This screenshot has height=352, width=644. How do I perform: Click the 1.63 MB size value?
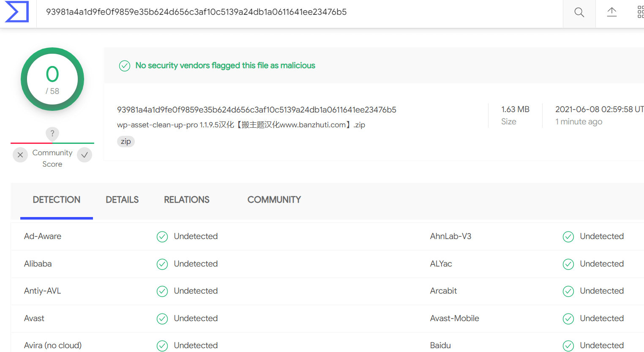pyautogui.click(x=515, y=109)
